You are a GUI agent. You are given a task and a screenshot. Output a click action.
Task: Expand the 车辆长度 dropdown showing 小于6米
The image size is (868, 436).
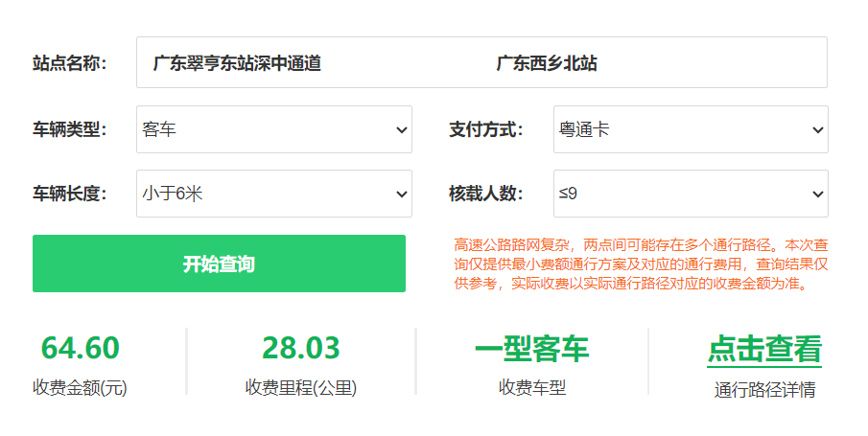[274, 194]
